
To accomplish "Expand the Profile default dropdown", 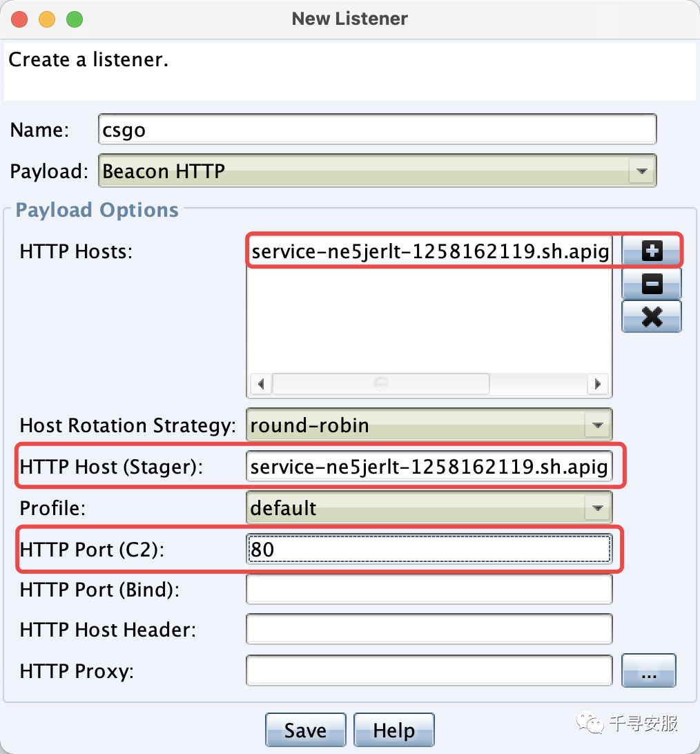I will coord(598,507).
